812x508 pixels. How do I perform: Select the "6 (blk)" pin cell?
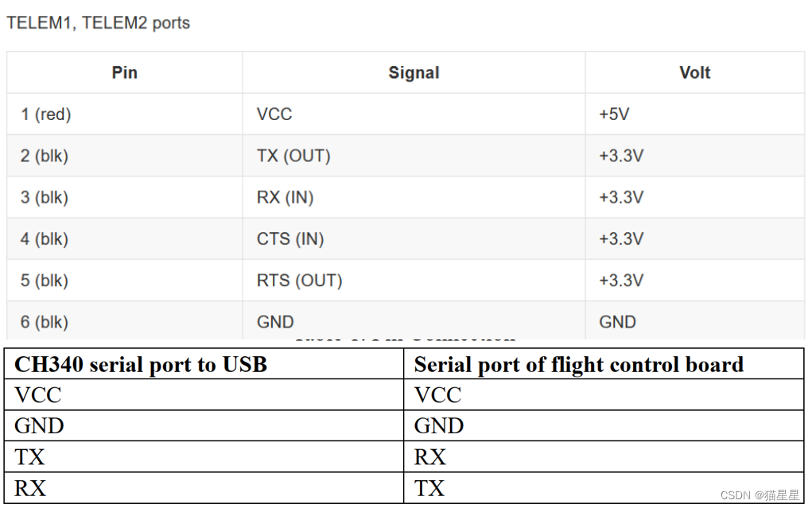click(x=45, y=322)
